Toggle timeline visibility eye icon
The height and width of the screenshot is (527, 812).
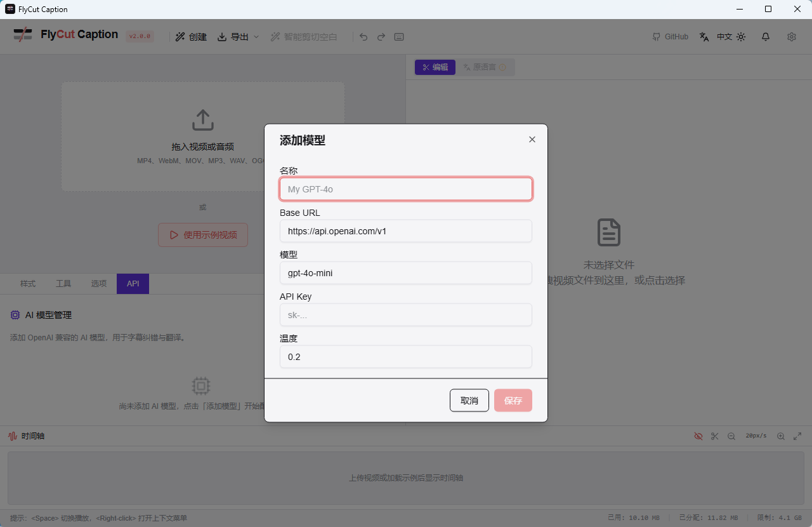698,436
